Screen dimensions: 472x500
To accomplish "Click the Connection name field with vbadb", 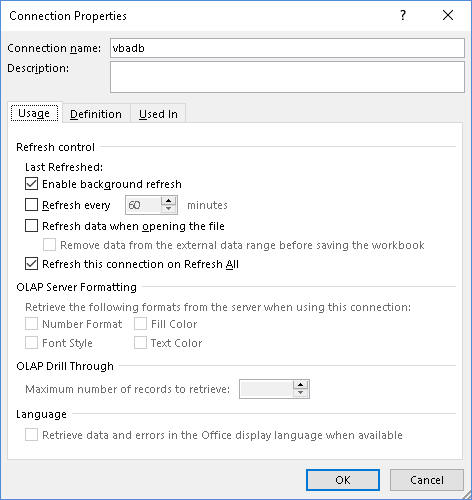I will coord(287,48).
